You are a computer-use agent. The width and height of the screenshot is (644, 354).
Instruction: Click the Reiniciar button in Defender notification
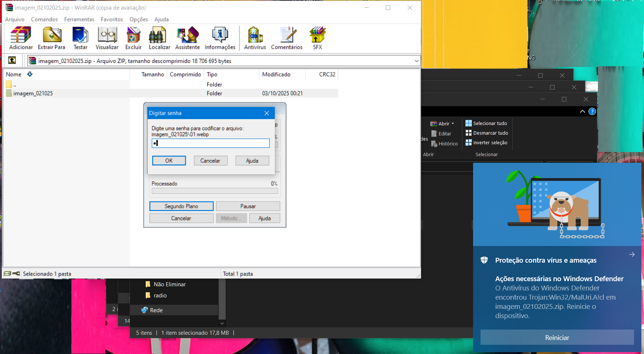[557, 337]
